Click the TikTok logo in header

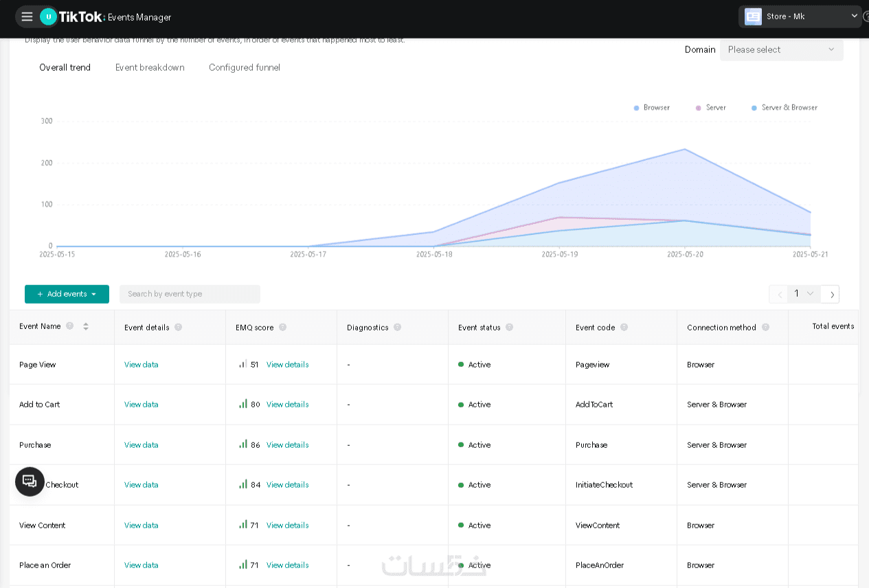coord(82,16)
